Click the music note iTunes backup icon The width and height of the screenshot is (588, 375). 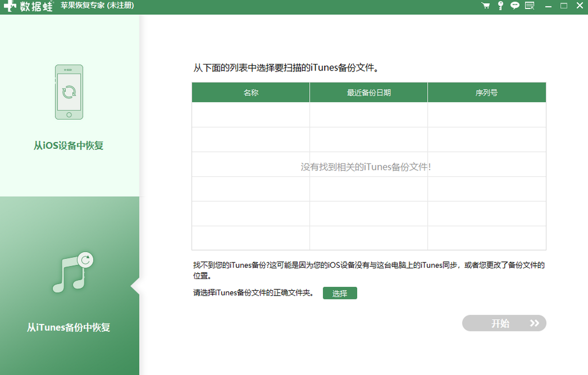[72, 273]
